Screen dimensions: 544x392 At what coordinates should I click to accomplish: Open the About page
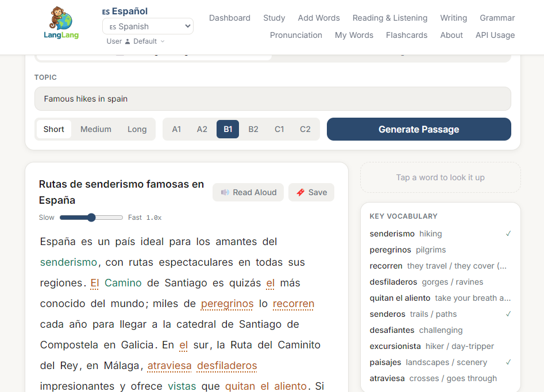tap(452, 36)
